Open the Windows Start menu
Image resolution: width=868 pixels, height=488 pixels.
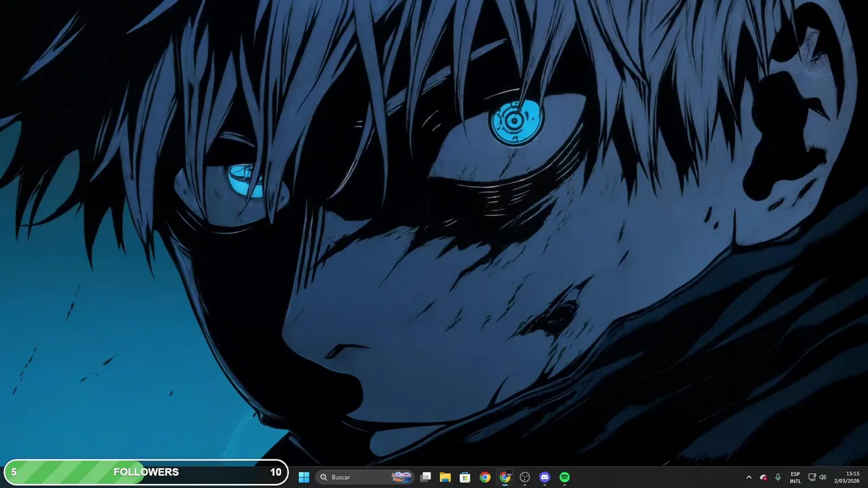(304, 477)
